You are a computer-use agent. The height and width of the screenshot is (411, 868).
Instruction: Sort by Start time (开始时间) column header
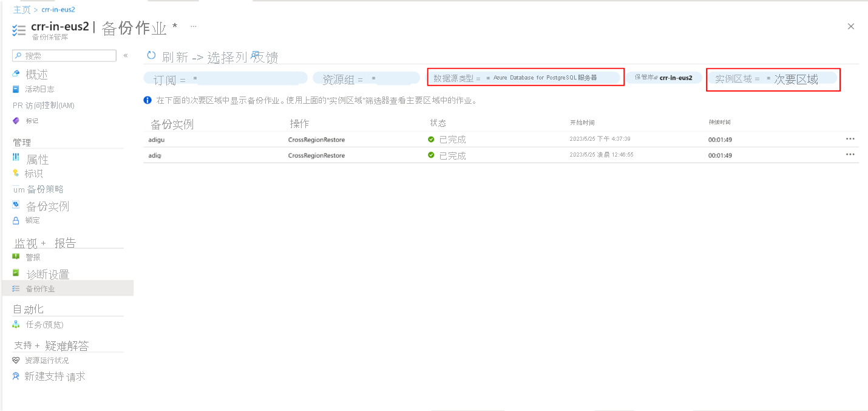click(582, 123)
